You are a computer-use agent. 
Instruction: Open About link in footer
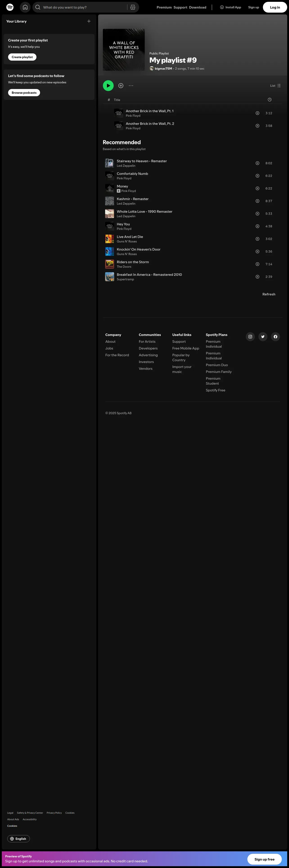110,342
